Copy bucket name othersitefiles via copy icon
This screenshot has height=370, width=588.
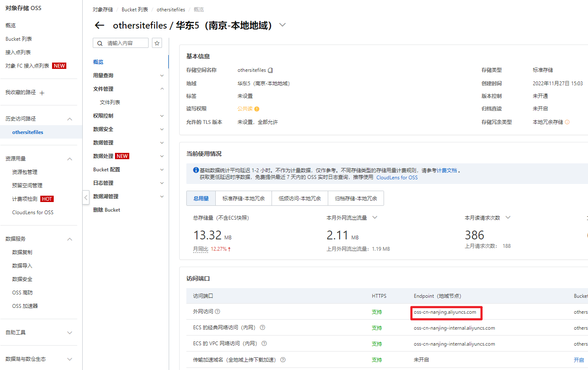(270, 70)
